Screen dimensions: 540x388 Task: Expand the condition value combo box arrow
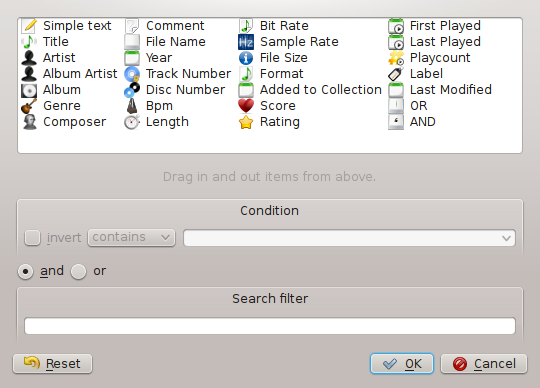pyautogui.click(x=506, y=238)
